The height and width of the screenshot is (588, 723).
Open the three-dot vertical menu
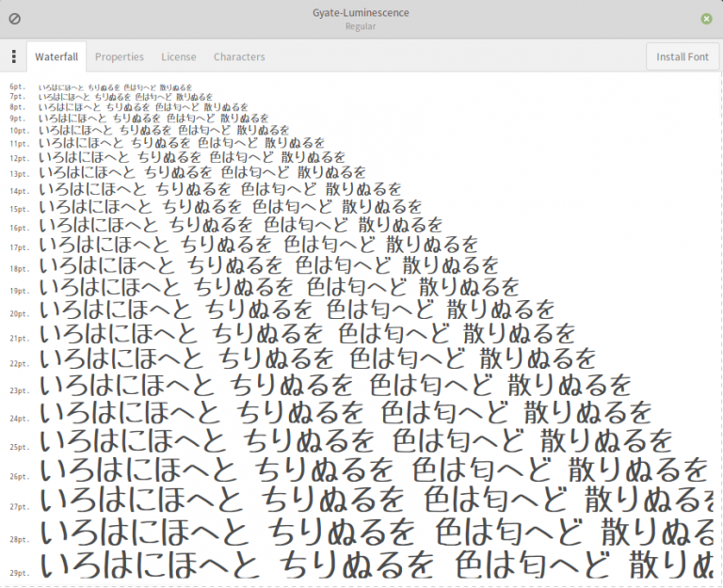pyautogui.click(x=13, y=56)
